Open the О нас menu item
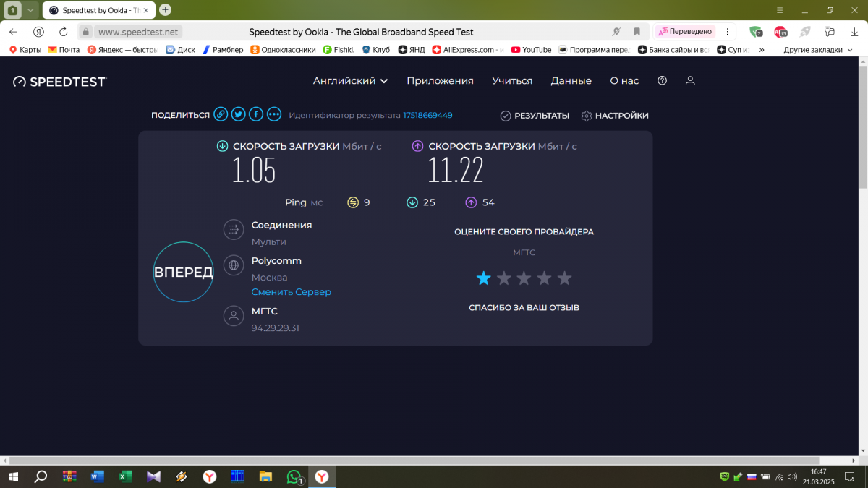Screen dimensions: 868x488 [x=624, y=81]
